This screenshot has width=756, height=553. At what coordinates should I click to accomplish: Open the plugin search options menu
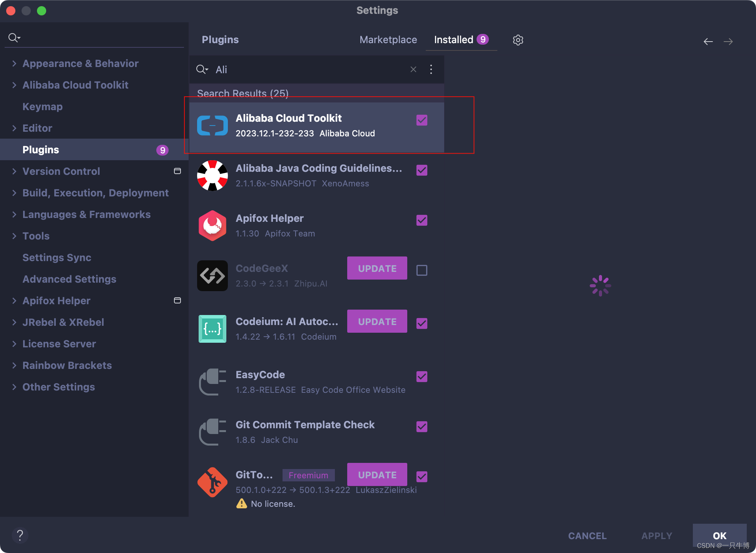(431, 69)
